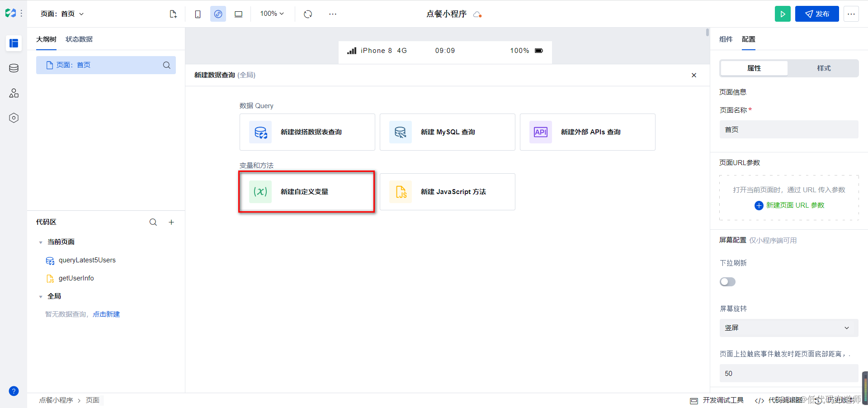Click the 页面 breadcrumb item
868x408 pixels.
click(x=93, y=400)
